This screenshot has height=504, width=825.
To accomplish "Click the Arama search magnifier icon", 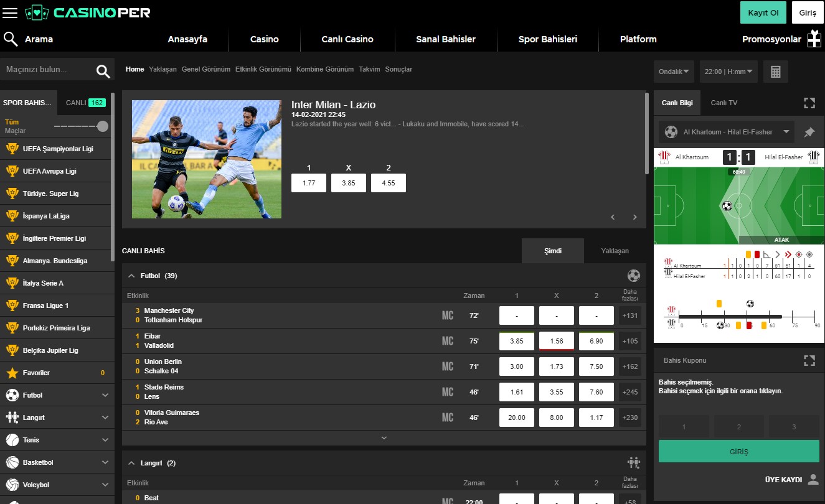I will pos(11,39).
